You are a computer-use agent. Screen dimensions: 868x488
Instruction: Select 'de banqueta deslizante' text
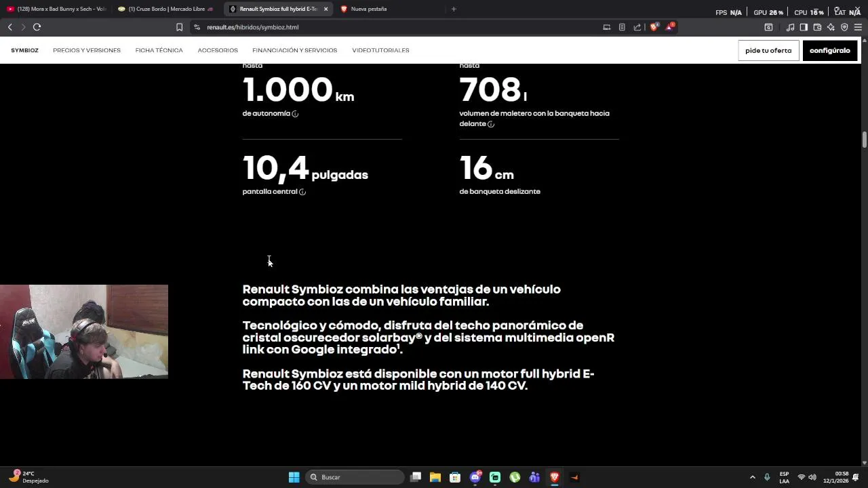[x=500, y=192]
